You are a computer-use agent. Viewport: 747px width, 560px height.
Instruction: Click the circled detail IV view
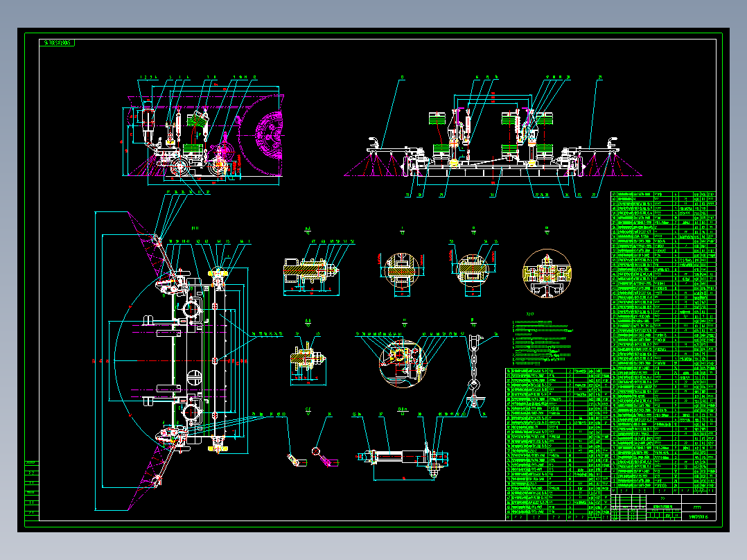[402, 363]
